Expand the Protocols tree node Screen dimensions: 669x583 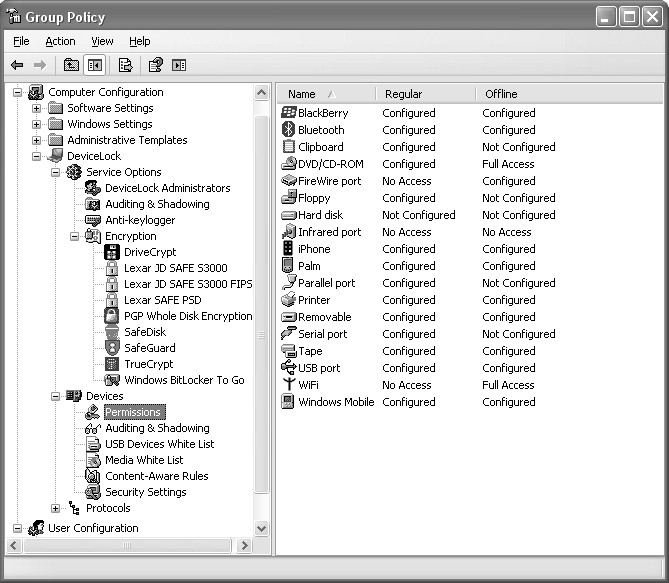pos(55,508)
